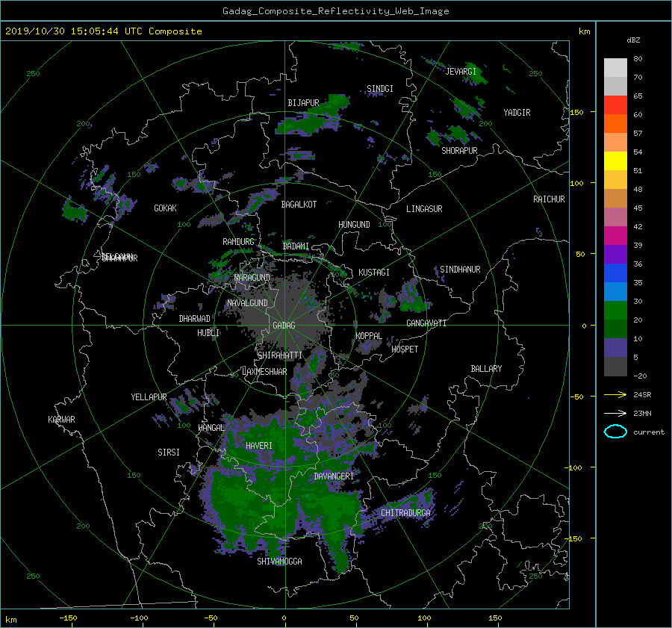This screenshot has height=628, width=672.
Task: Click the SIRSI city label
Action: 169,453
